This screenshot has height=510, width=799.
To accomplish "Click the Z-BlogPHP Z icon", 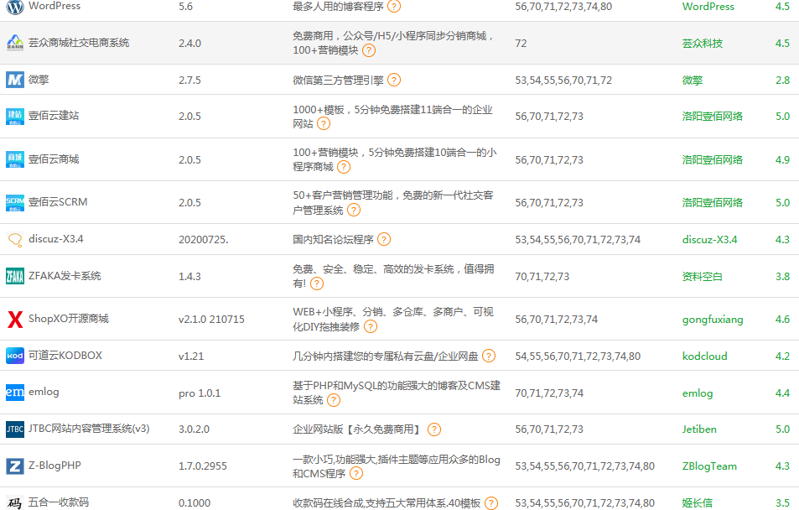I will [15, 466].
